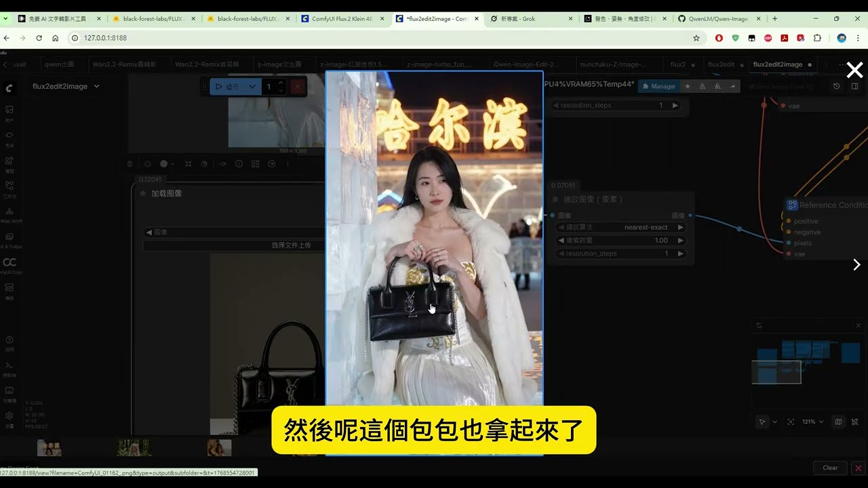
Task: Go to the next image with right arrow
Action: tap(856, 265)
